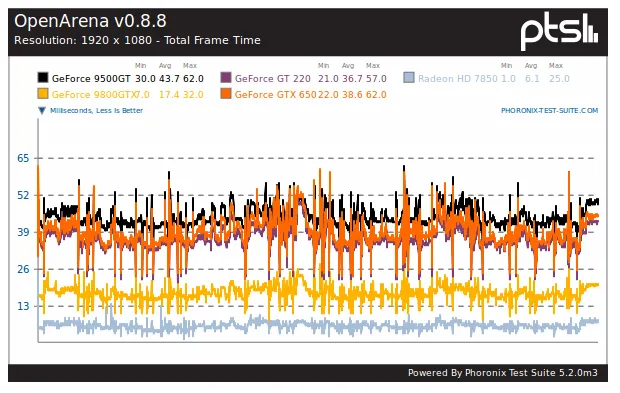620x393 pixels.
Task: Click the light blue Radeon HD 7850 swatch
Action: pyautogui.click(x=409, y=77)
